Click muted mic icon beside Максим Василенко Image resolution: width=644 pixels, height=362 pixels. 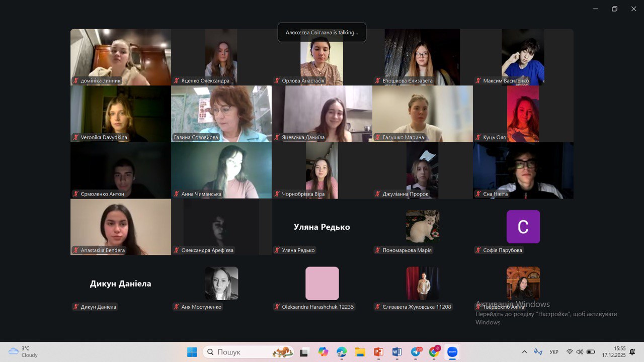(478, 81)
